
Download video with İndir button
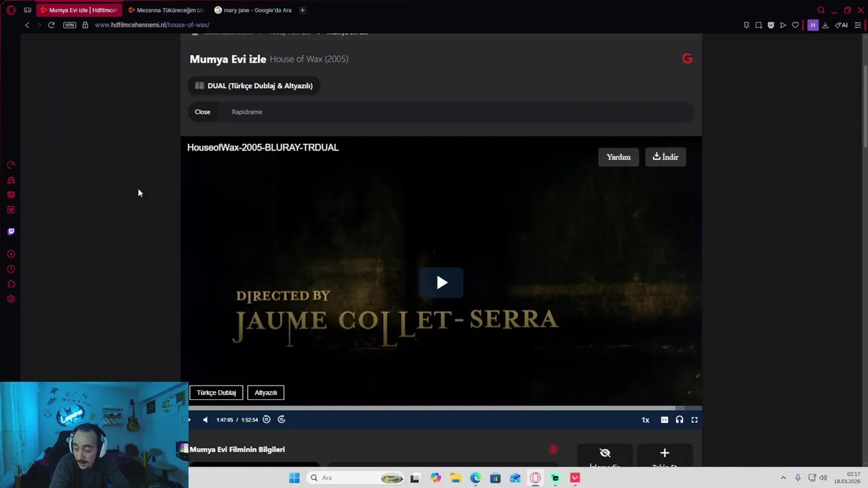pyautogui.click(x=666, y=157)
